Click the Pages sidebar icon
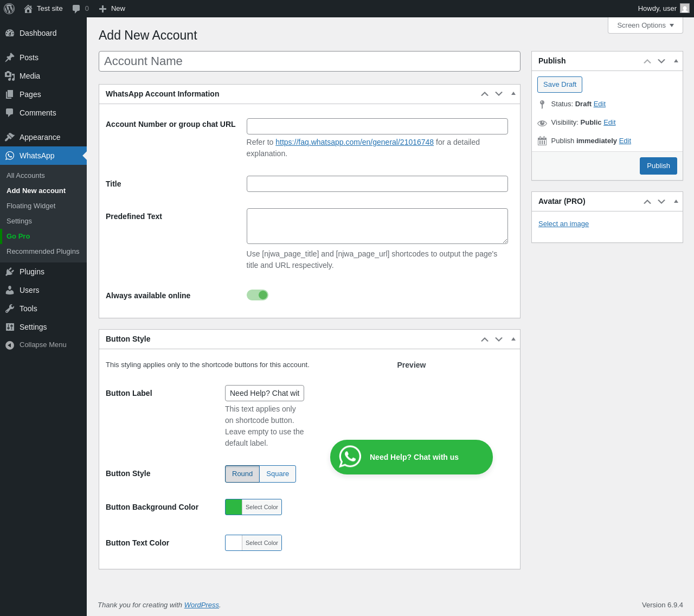This screenshot has height=616, width=694. click(10, 94)
